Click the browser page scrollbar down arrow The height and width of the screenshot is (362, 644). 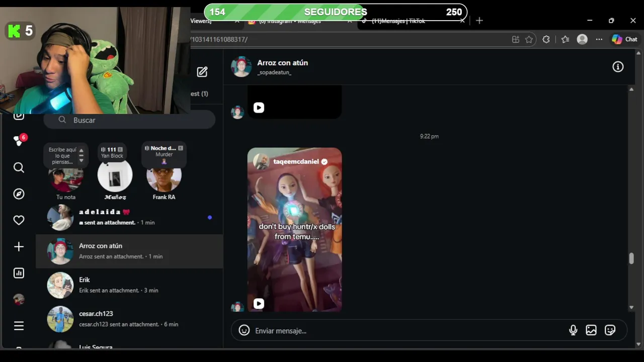click(639, 344)
